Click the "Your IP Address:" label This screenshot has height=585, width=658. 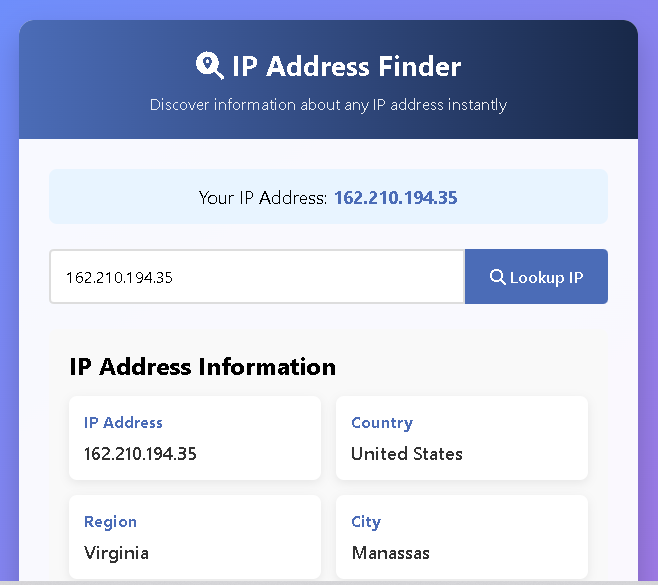click(x=263, y=197)
